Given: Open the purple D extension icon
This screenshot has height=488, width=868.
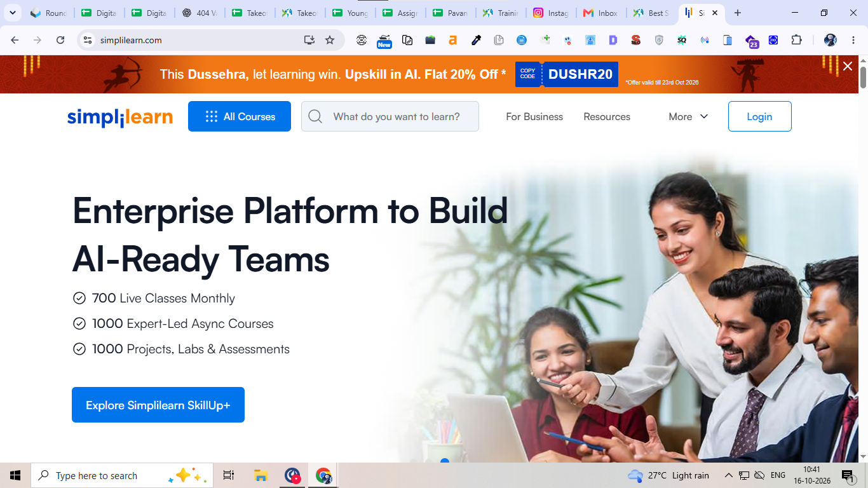Looking at the screenshot, I should click(x=613, y=40).
